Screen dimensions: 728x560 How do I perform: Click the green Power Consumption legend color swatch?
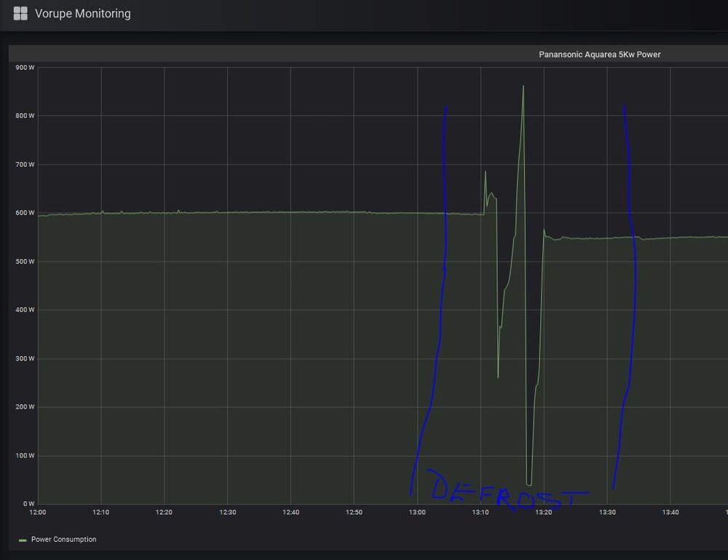click(23, 540)
